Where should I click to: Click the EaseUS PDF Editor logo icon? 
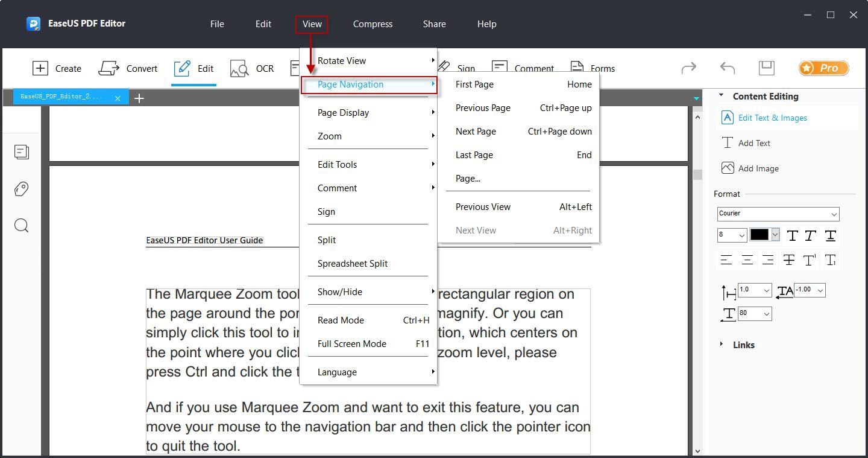coord(33,24)
